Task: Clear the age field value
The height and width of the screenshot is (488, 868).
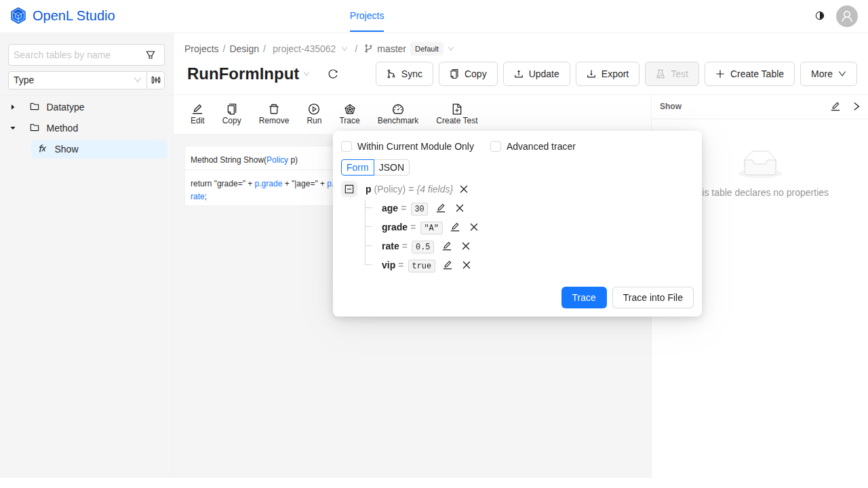Action: pyautogui.click(x=460, y=208)
